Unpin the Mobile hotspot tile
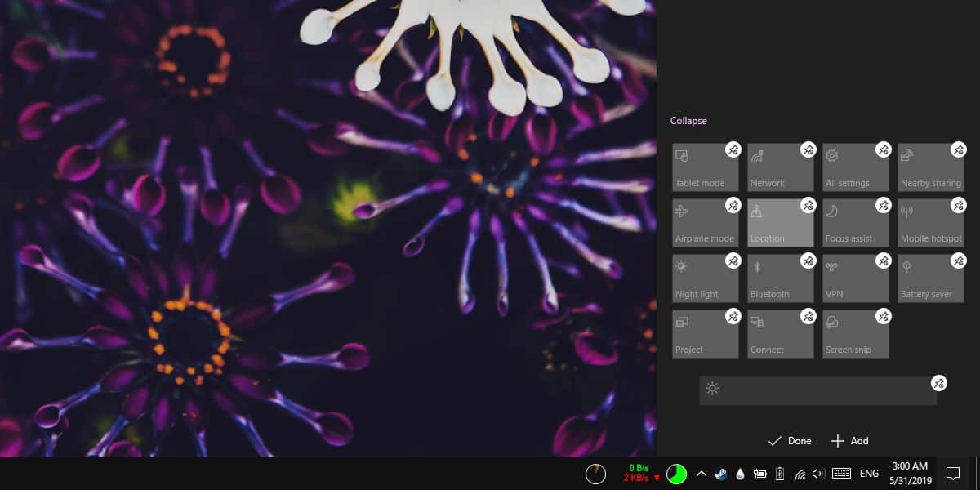This screenshot has height=490, width=980. click(958, 205)
